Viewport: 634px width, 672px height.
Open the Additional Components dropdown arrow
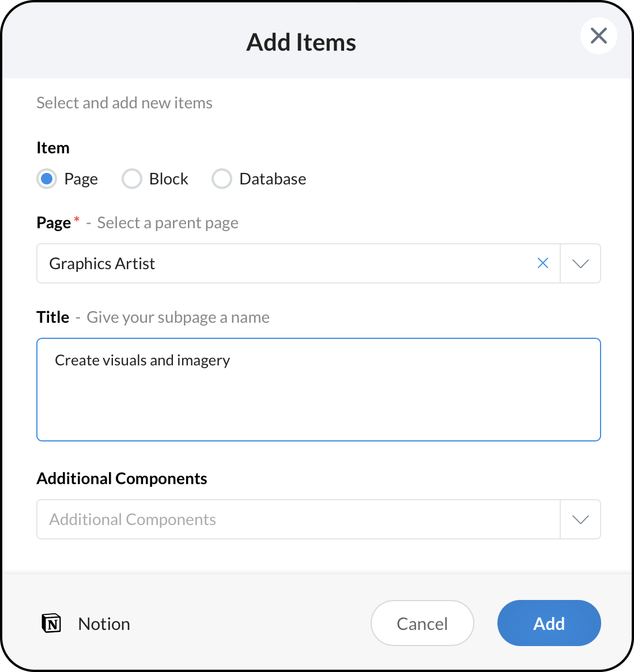580,519
